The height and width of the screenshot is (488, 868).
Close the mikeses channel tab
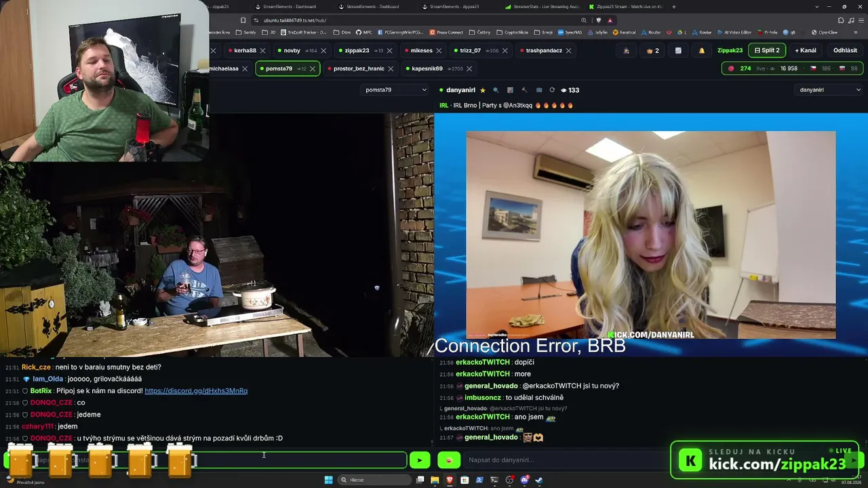pos(439,50)
